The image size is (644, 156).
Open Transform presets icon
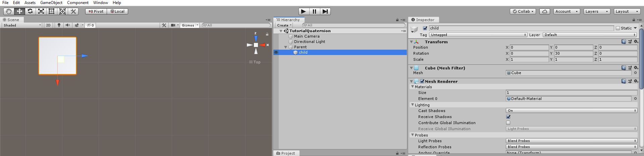pos(630,42)
